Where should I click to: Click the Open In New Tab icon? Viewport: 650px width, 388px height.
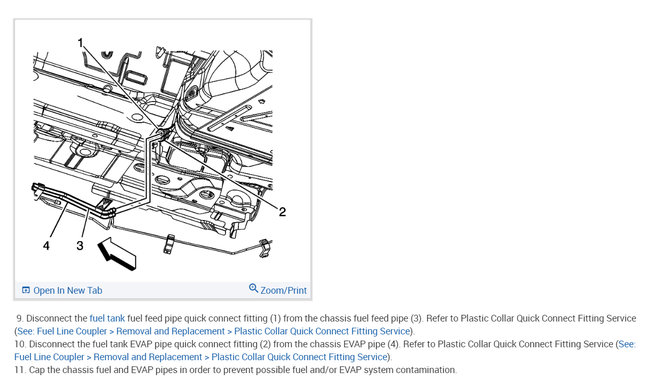point(26,290)
